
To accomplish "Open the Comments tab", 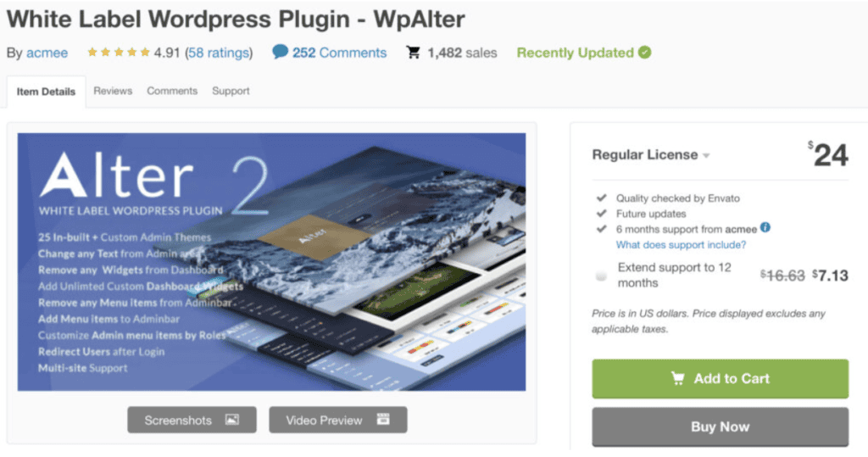I will pyautogui.click(x=172, y=91).
